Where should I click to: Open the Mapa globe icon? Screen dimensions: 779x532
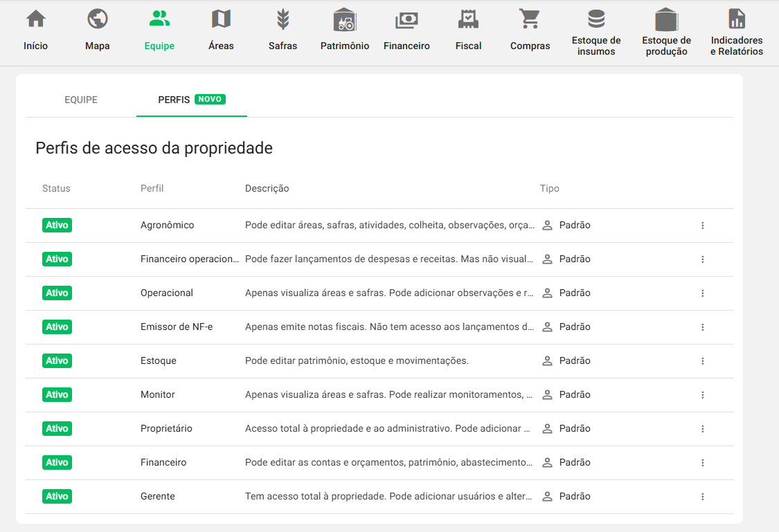(98, 19)
